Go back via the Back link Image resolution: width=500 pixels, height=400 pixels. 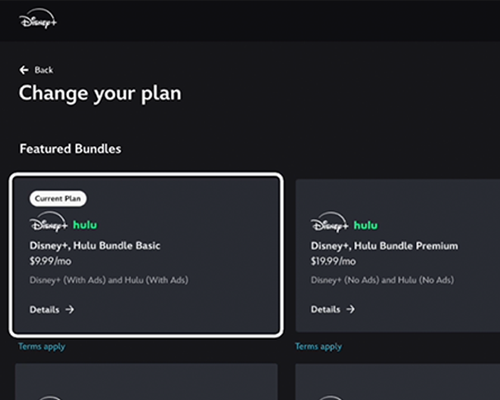[x=36, y=70]
